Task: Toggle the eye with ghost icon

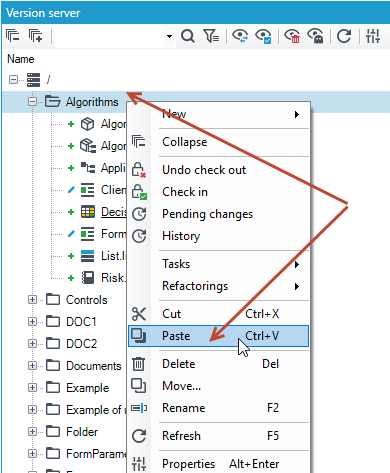Action: coord(315,36)
